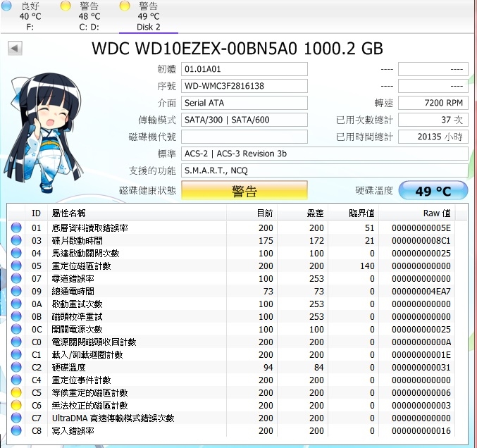
Task: Click the Shizuku anime character image
Action: click(x=44, y=133)
